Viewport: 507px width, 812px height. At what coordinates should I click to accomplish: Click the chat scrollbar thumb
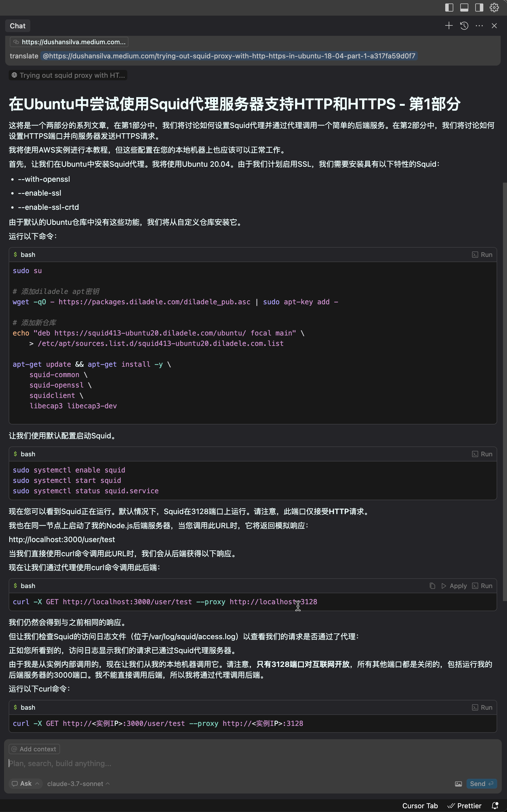505,391
